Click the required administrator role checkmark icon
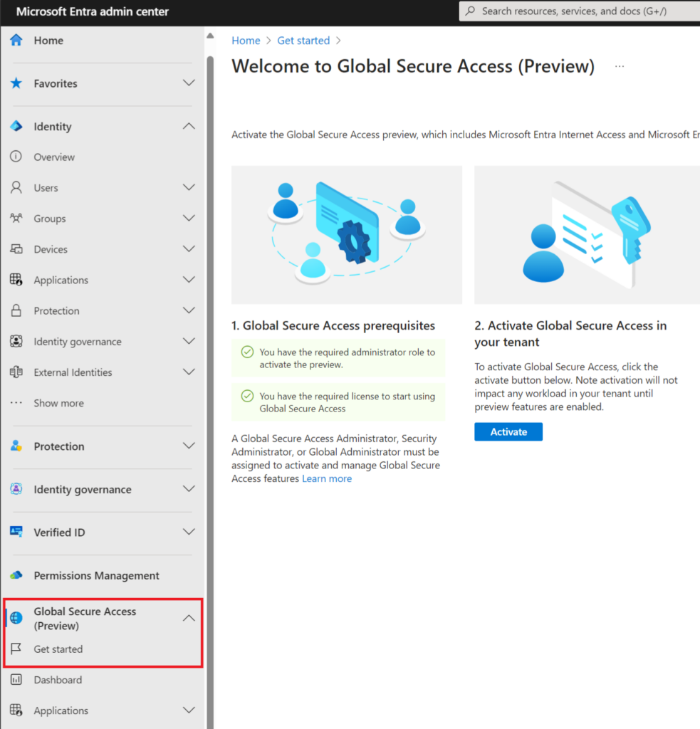The width and height of the screenshot is (700, 729). pyautogui.click(x=247, y=352)
